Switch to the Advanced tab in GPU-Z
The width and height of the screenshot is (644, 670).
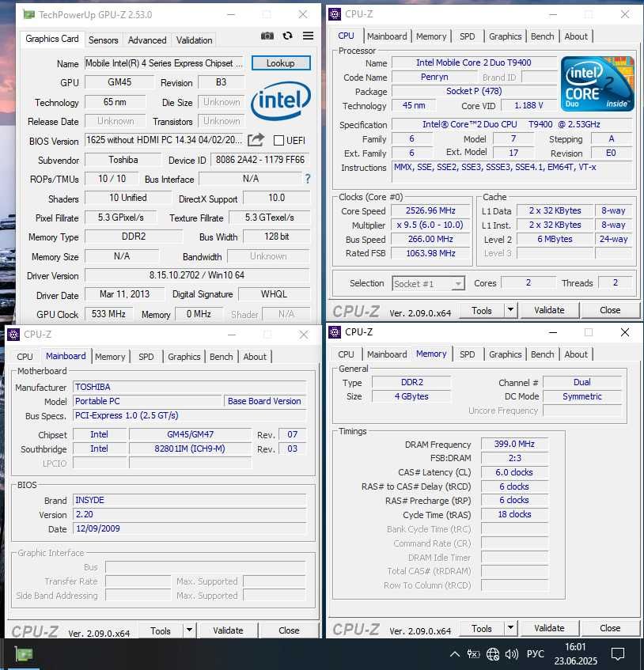point(147,40)
